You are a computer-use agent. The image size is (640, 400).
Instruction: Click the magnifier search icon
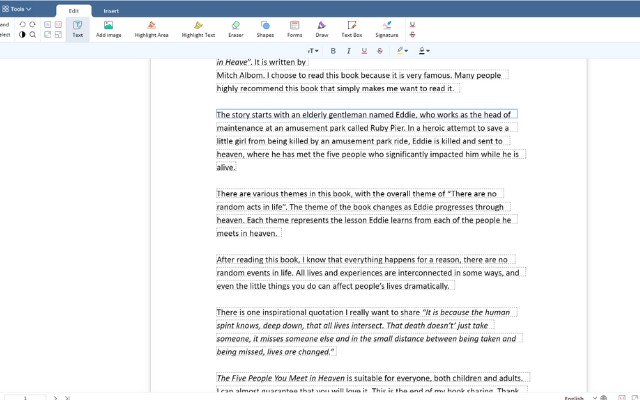pyautogui.click(x=33, y=35)
